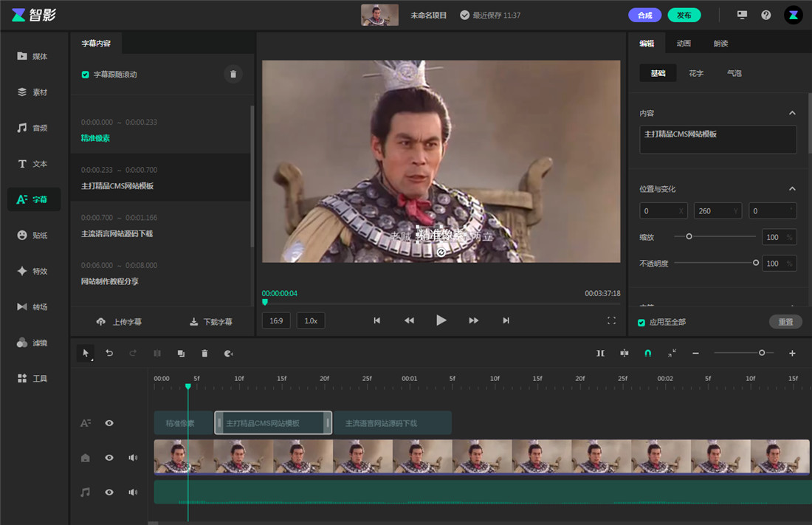Open the help question mark
Image resolution: width=812 pixels, height=525 pixels.
pyautogui.click(x=766, y=15)
